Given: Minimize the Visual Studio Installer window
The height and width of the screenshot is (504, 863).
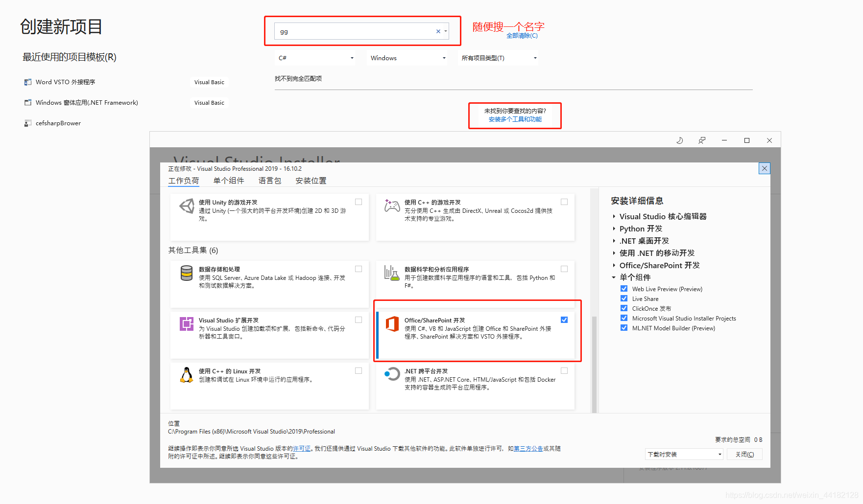Looking at the screenshot, I should click(724, 140).
